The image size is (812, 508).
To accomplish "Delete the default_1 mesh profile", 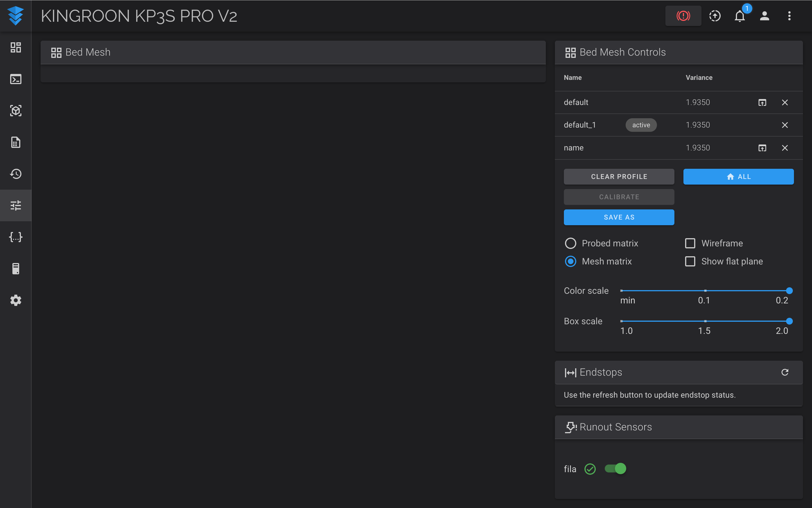I will pos(784,125).
